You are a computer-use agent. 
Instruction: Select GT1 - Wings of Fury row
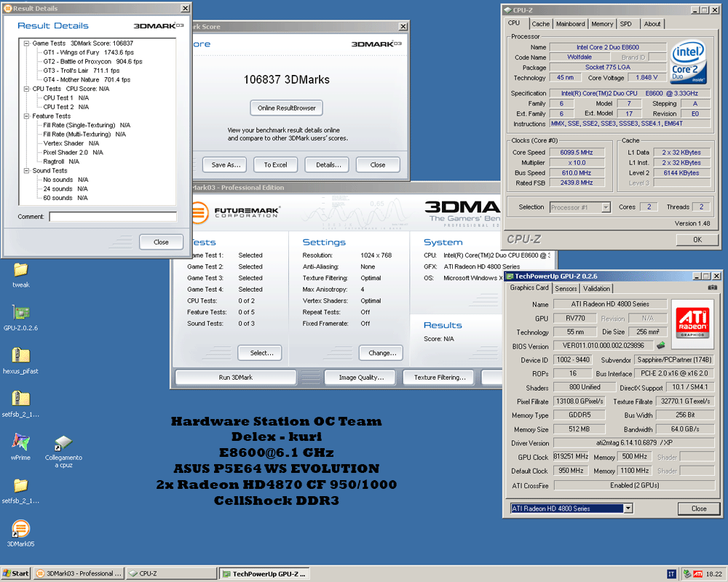(x=88, y=52)
